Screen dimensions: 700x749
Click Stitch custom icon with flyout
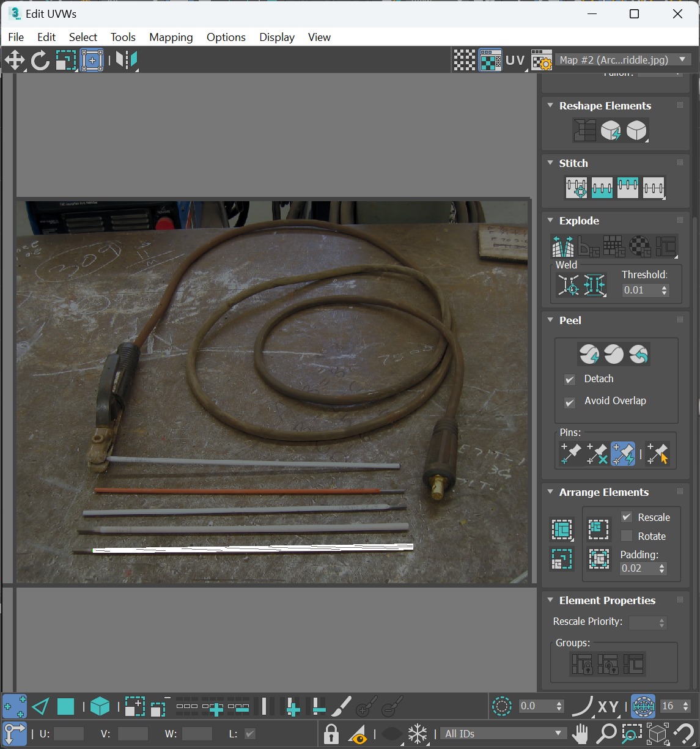(x=654, y=188)
